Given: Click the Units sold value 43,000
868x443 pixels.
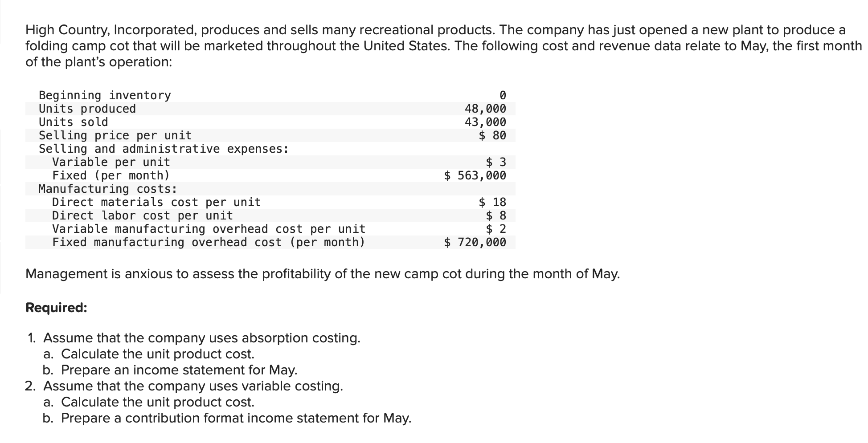Looking at the screenshot, I should [485, 122].
